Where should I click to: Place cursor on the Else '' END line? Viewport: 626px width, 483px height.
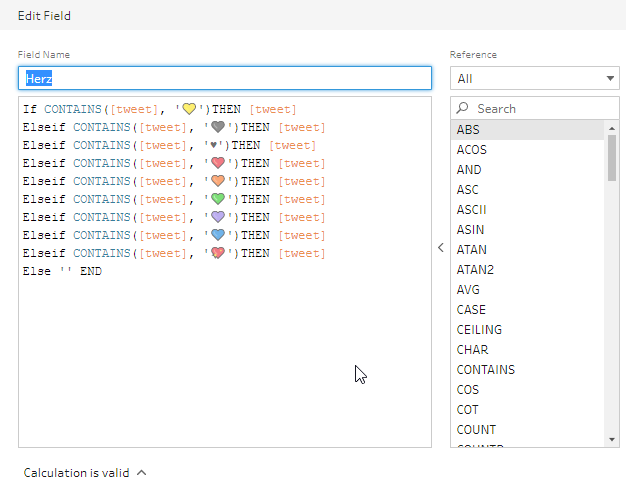62,271
